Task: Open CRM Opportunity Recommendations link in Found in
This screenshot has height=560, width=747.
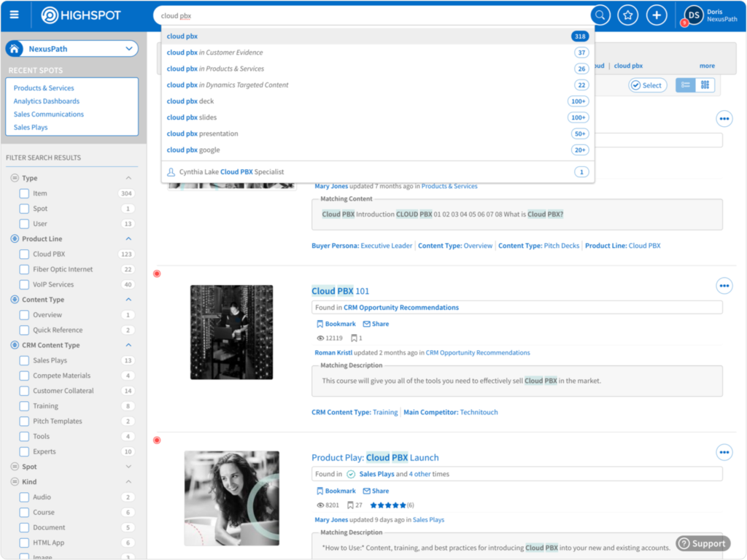Action: 401,308
